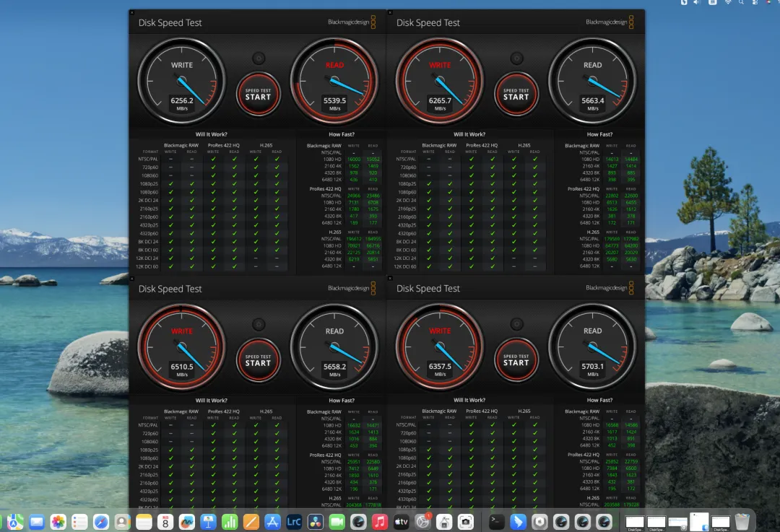Click Blackmagicdesign logo in the 5663.4 read window

[x=610, y=22]
